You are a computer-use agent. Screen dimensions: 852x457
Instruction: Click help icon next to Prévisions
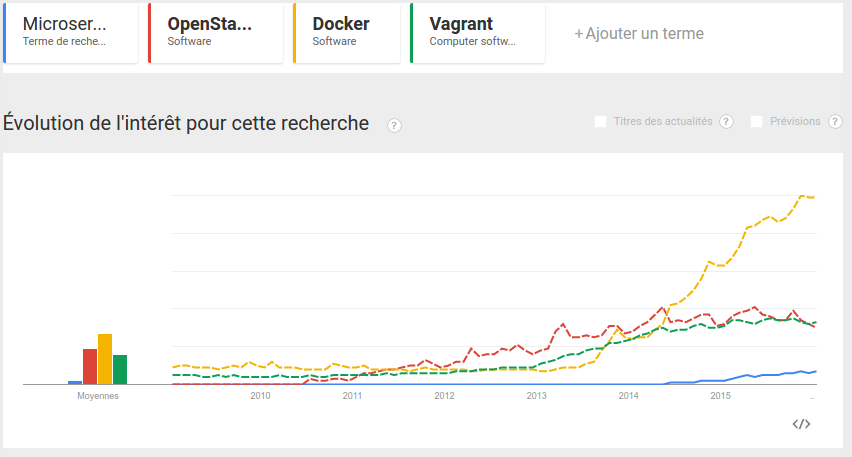[x=835, y=122]
